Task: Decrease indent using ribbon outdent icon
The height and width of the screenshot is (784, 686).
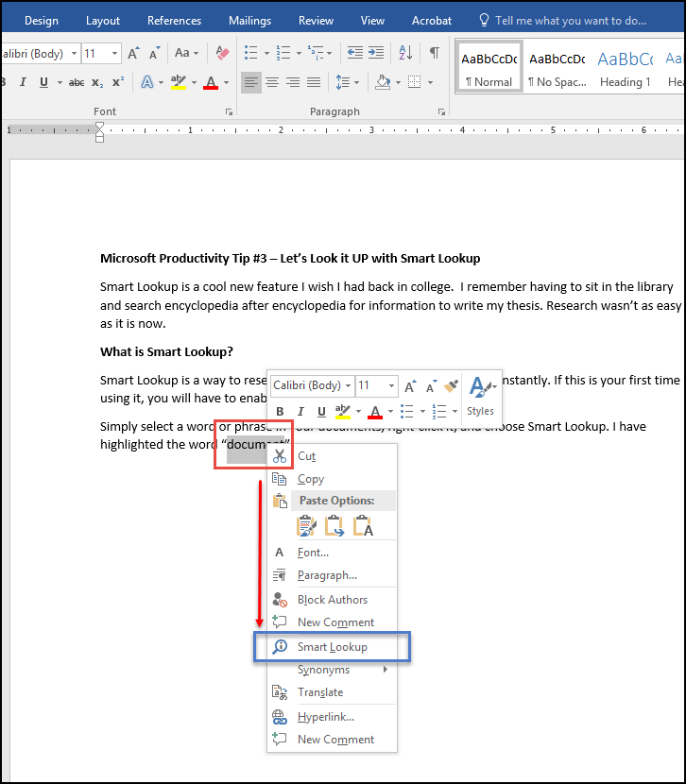Action: pos(355,53)
